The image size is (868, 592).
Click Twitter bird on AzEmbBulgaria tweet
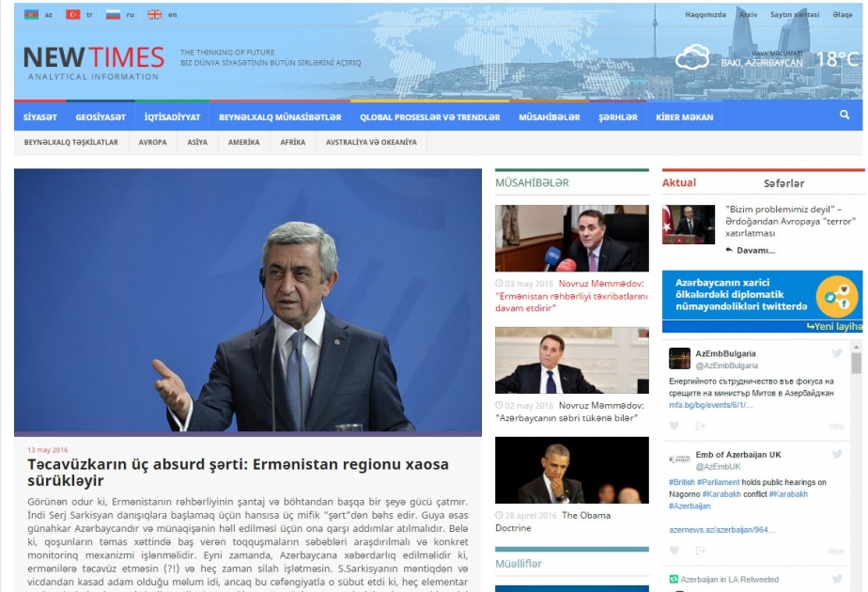837,353
